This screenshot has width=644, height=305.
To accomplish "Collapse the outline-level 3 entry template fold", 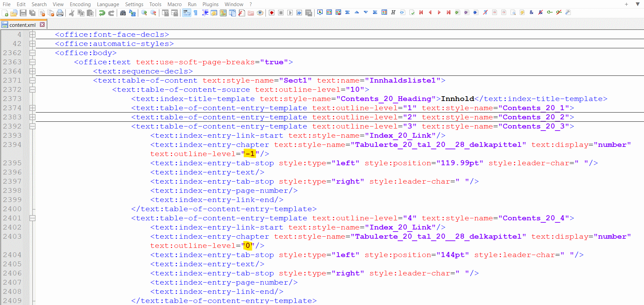I will pyautogui.click(x=32, y=126).
